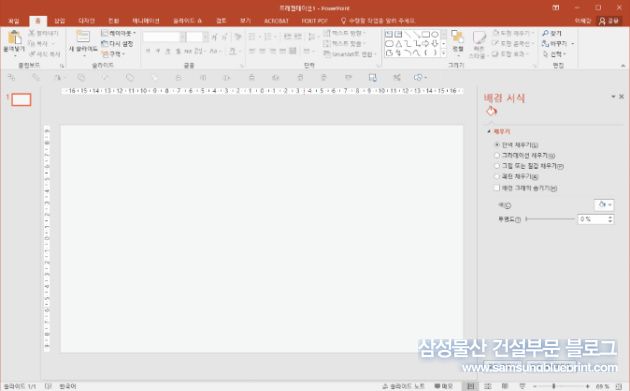Click the Find (찾기) magnifier icon
The width and height of the screenshot is (630, 391).
point(545,33)
